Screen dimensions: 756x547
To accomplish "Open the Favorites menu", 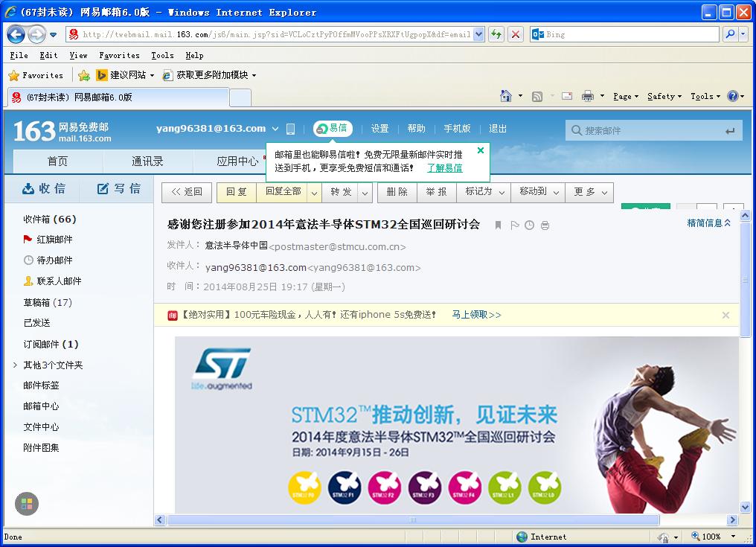I will 119,55.
